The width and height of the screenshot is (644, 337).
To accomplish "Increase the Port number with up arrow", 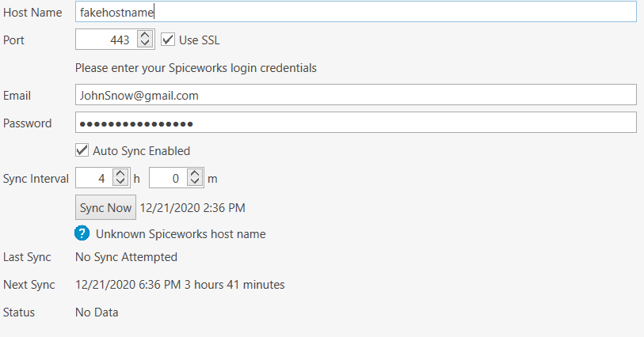I will pyautogui.click(x=144, y=36).
